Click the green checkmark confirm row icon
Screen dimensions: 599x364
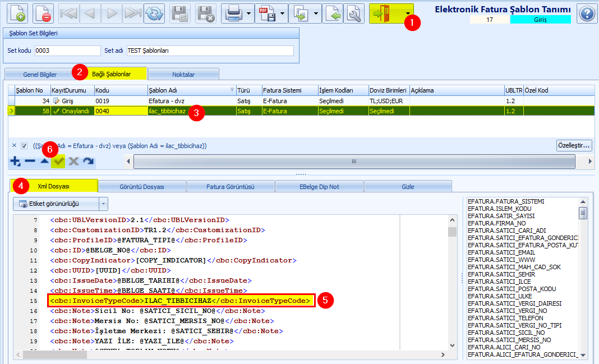(x=58, y=161)
